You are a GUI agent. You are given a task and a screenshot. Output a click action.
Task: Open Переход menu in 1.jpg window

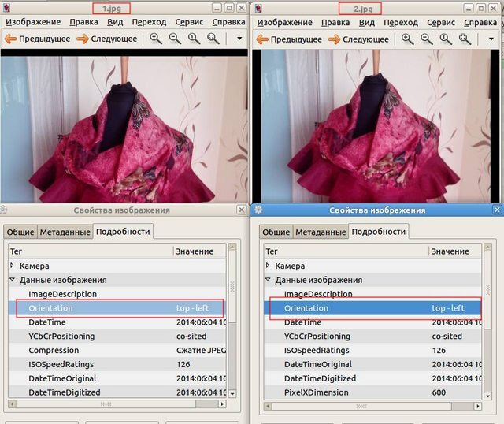(x=149, y=22)
